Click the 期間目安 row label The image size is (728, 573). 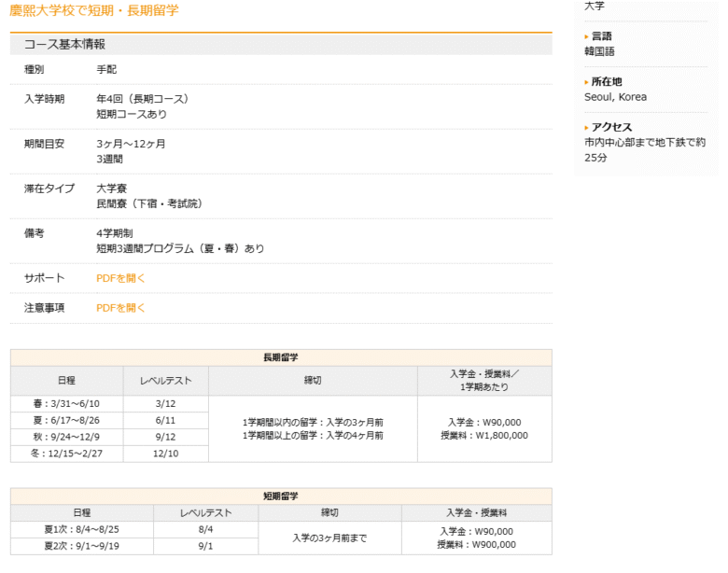click(44, 144)
